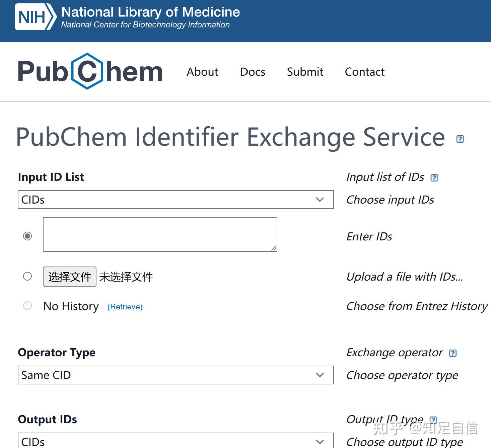Click the National Library of Medicine header title
The width and height of the screenshot is (491, 448).
(150, 12)
